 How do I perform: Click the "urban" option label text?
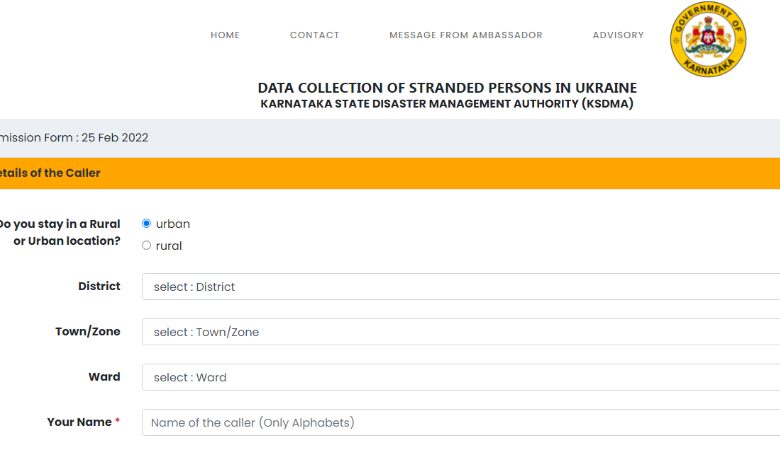[x=173, y=224]
